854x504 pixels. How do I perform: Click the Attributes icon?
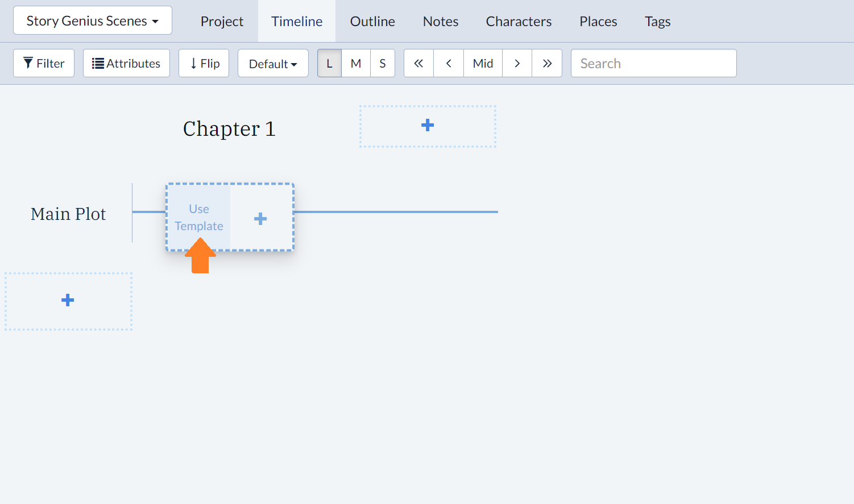tap(126, 63)
